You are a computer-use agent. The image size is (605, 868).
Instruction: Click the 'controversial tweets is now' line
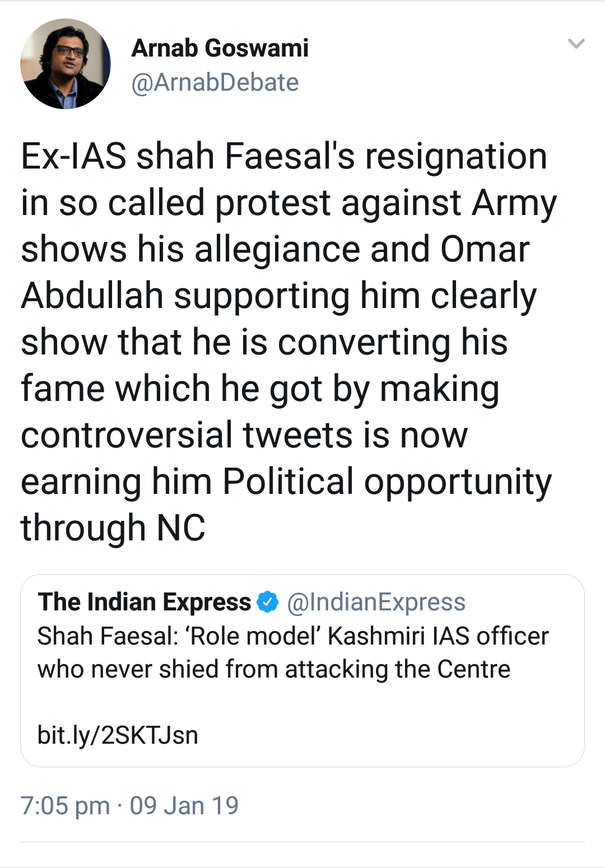[244, 435]
